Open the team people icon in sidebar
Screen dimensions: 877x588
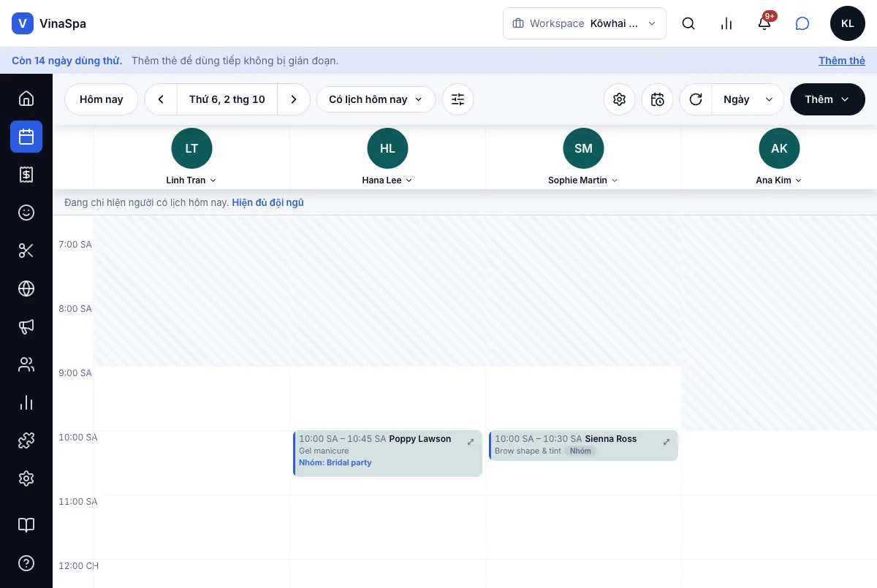click(x=26, y=364)
